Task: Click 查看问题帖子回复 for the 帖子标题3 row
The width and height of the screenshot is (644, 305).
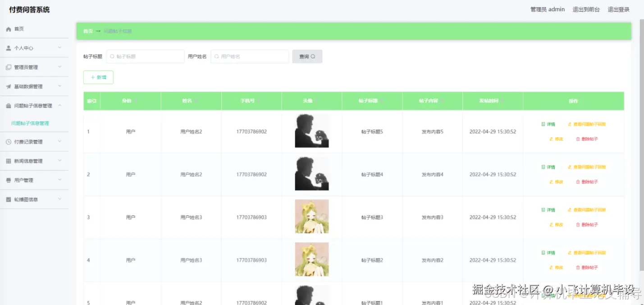Action: click(587, 210)
